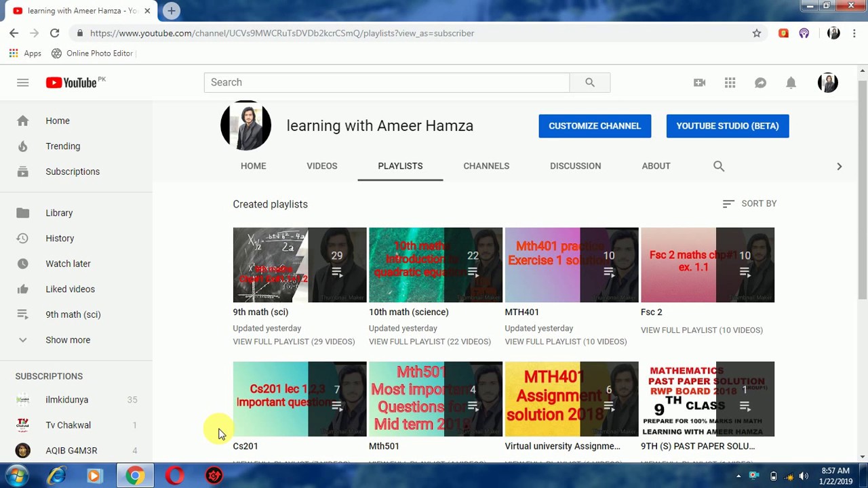Viewport: 868px width, 488px height.
Task: Click the Watch later icon
Action: point(22,264)
